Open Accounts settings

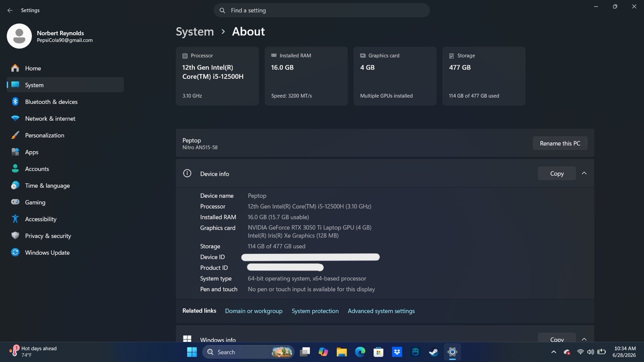[65, 169]
